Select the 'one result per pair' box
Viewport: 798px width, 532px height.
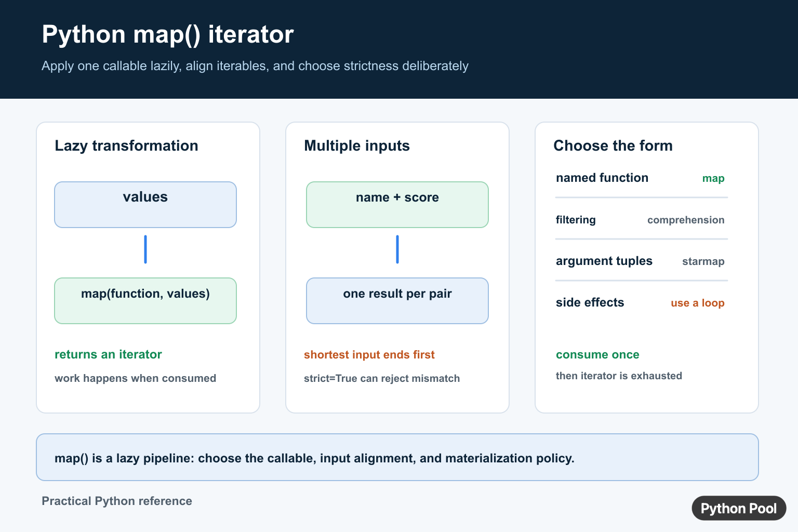[397, 301]
